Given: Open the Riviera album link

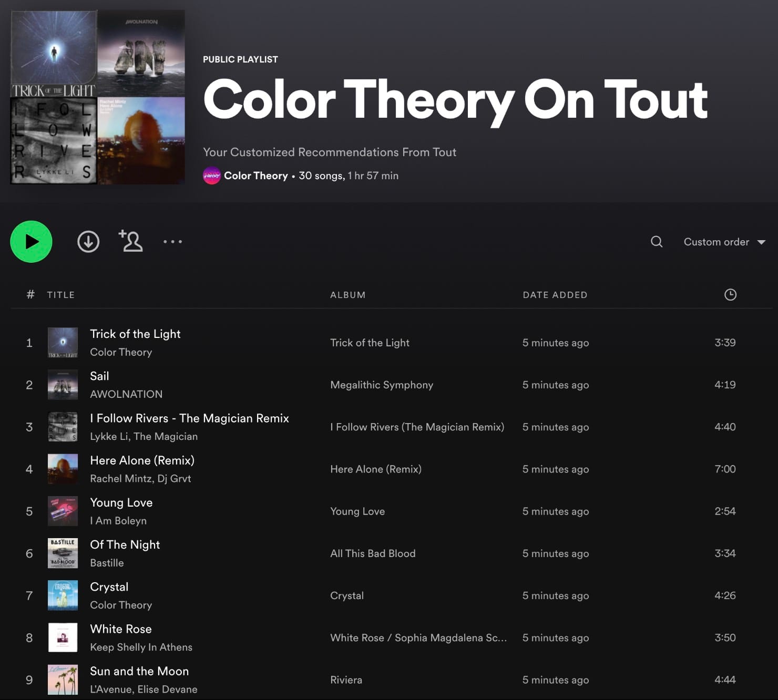Looking at the screenshot, I should pos(346,680).
